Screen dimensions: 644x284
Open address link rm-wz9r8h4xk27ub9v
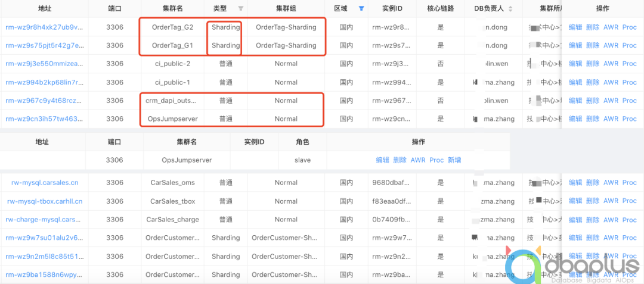44,27
